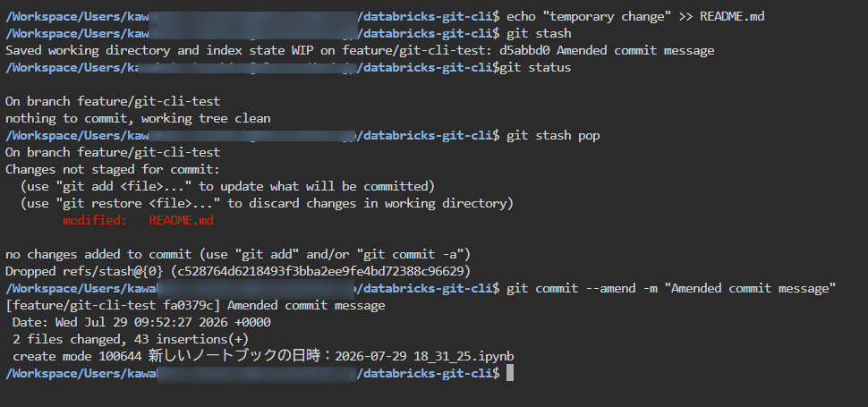Click the last databricks-git-cli$ prompt path

tap(251, 373)
